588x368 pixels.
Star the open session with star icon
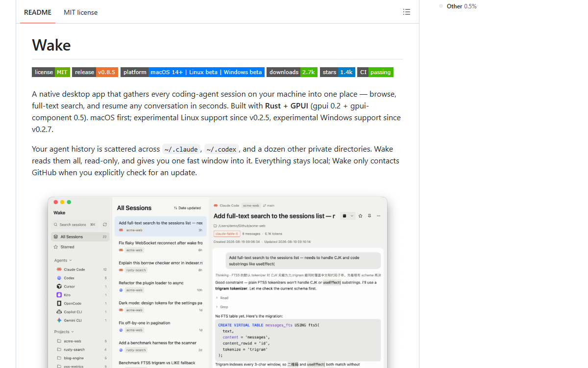[x=361, y=216]
